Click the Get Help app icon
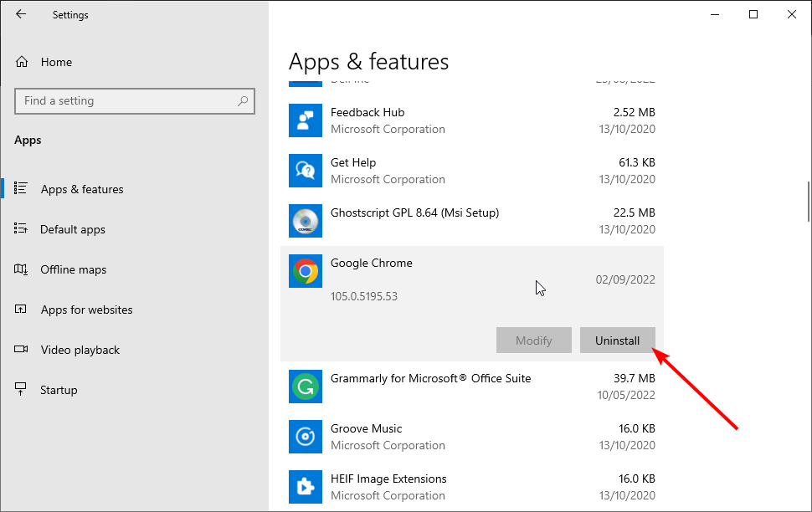Viewport: 812px width, 512px height. (x=306, y=171)
